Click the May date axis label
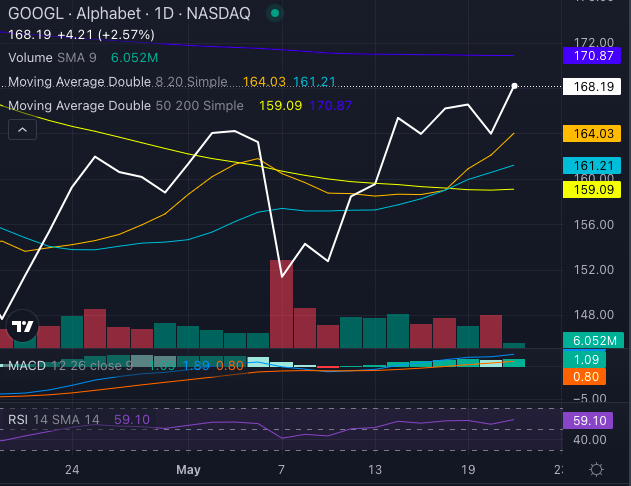Viewport: 631px width, 486px height. click(188, 470)
